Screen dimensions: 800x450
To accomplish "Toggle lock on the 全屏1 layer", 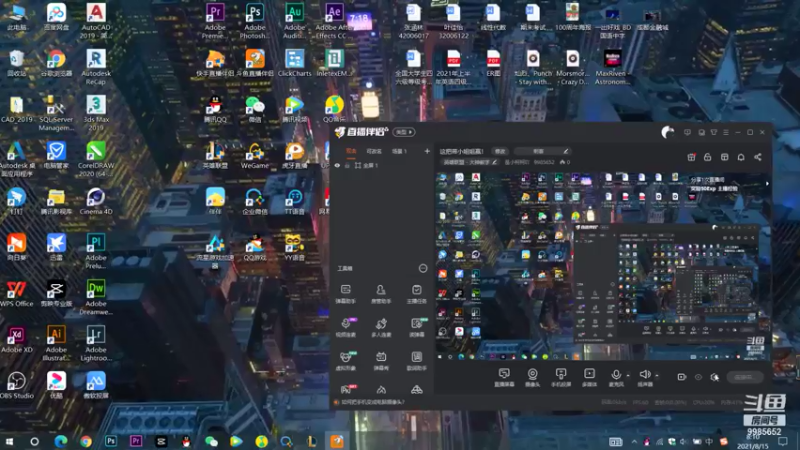I will point(347,166).
